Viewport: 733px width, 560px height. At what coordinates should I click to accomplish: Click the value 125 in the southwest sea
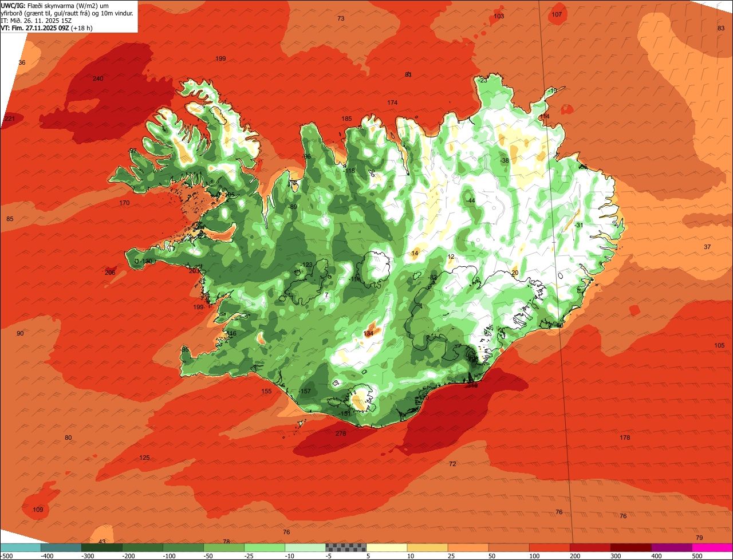click(144, 458)
